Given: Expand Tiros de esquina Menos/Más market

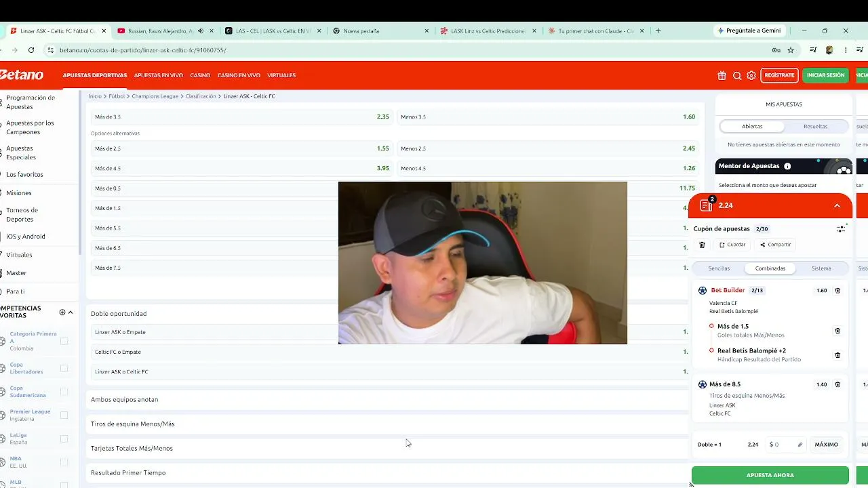Looking at the screenshot, I should [387, 424].
